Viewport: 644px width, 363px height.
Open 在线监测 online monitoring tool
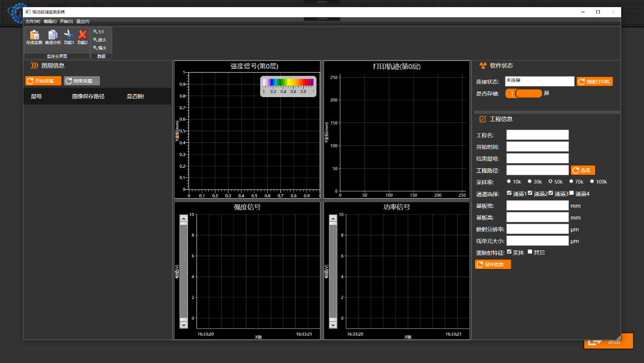tap(34, 37)
